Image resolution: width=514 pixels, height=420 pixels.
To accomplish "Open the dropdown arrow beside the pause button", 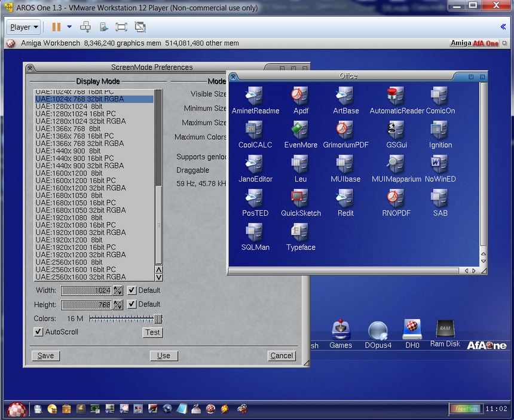I will click(x=69, y=27).
